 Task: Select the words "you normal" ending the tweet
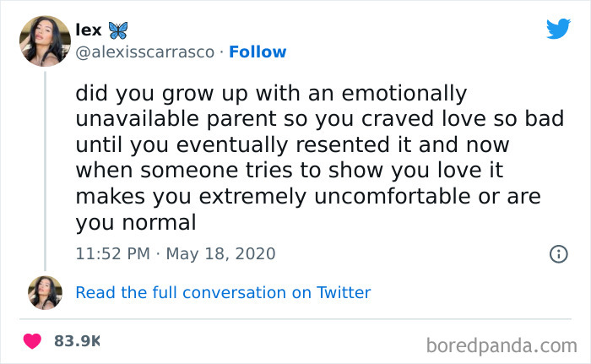tap(136, 224)
